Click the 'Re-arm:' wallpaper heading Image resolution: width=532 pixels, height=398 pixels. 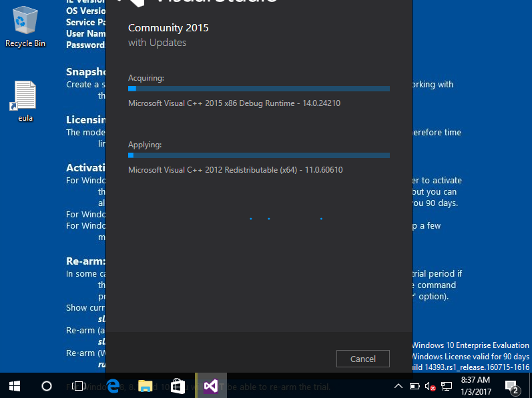coord(86,261)
